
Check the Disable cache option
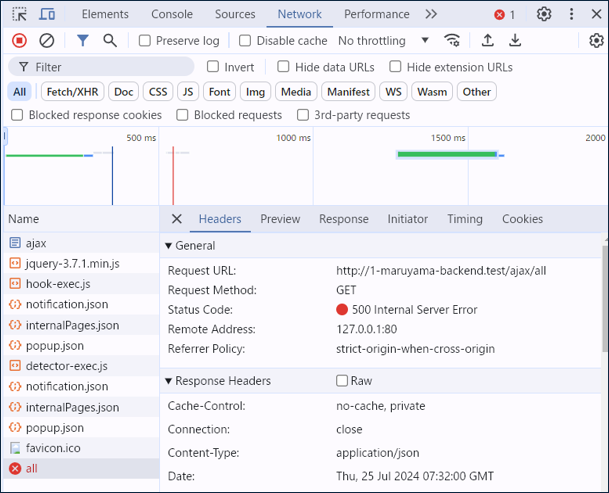coord(245,41)
